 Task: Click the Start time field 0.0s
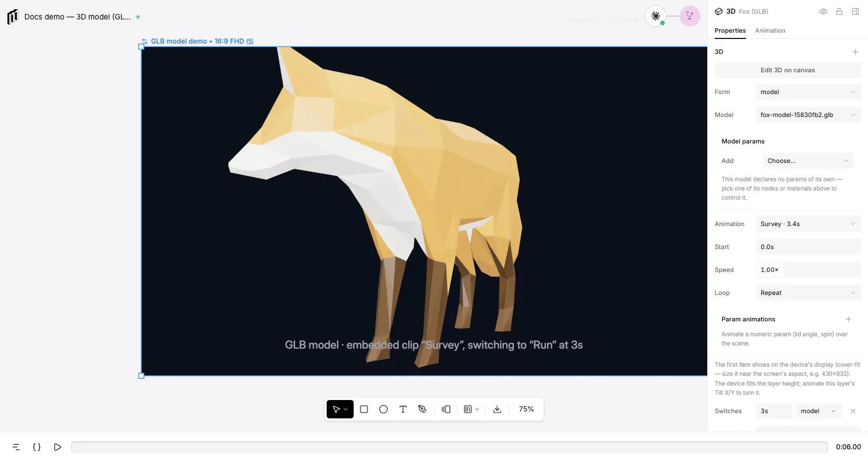[x=808, y=247]
